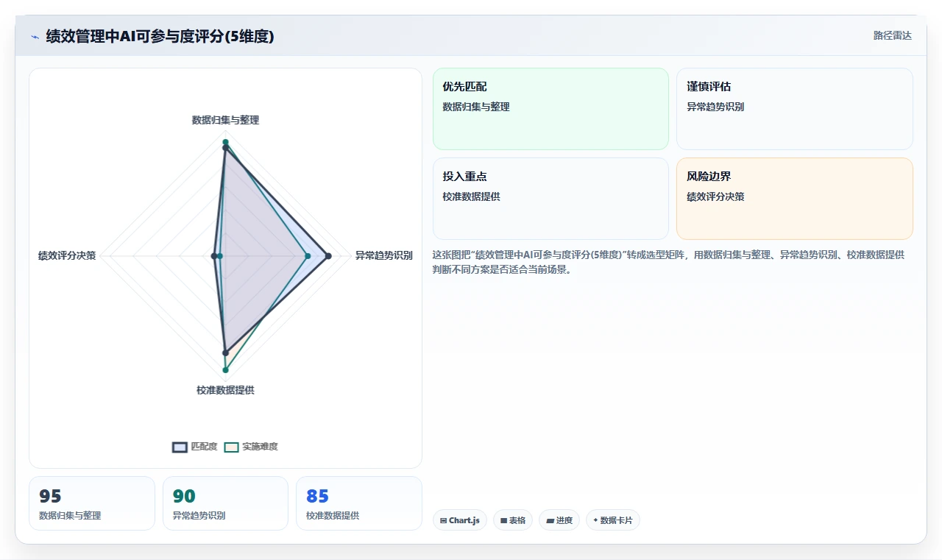Click the 数据卡片 tag chip
This screenshot has height=560, width=942.
pyautogui.click(x=613, y=520)
